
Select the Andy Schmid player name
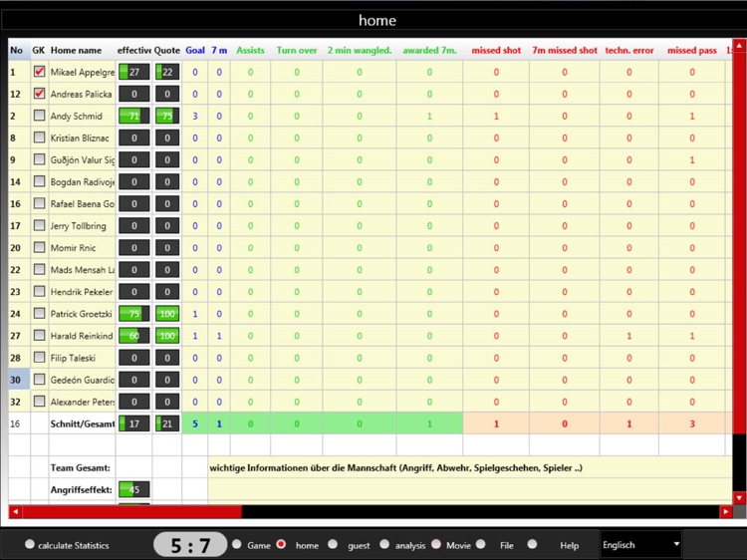coord(77,116)
